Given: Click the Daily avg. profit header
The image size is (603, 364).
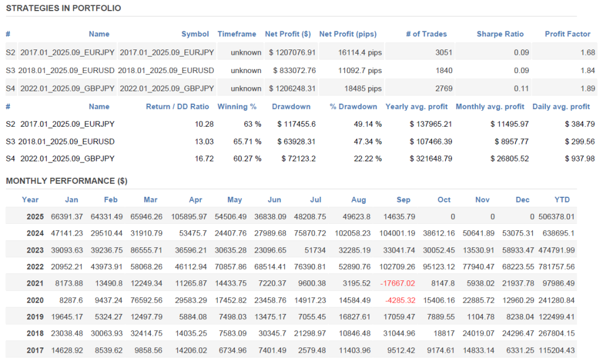Looking at the screenshot, I should click(x=561, y=107).
